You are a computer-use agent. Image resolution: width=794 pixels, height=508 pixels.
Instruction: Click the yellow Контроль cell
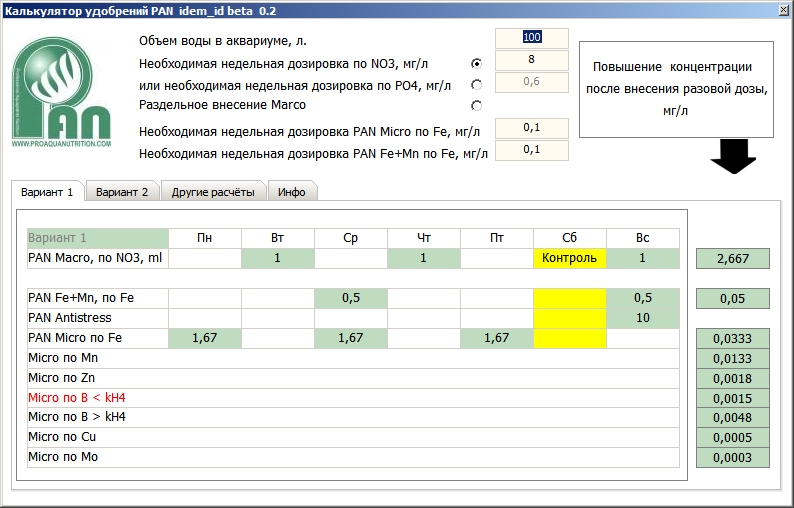click(569, 258)
